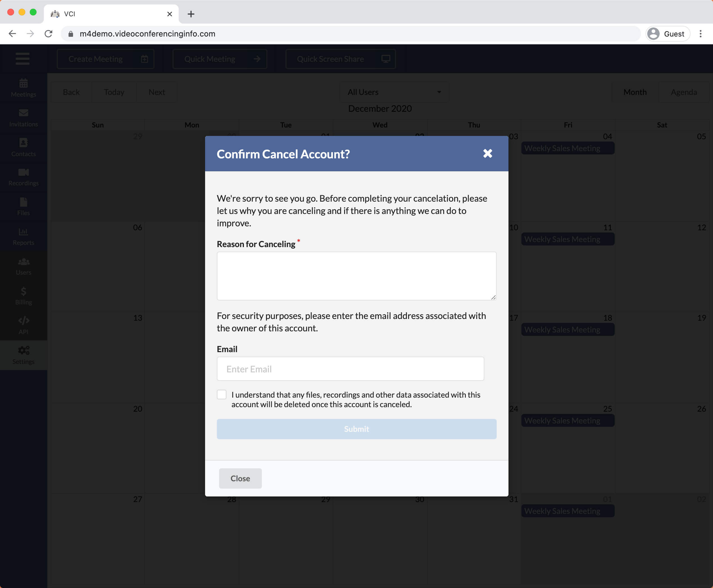Select Month view dropdown option

point(635,91)
